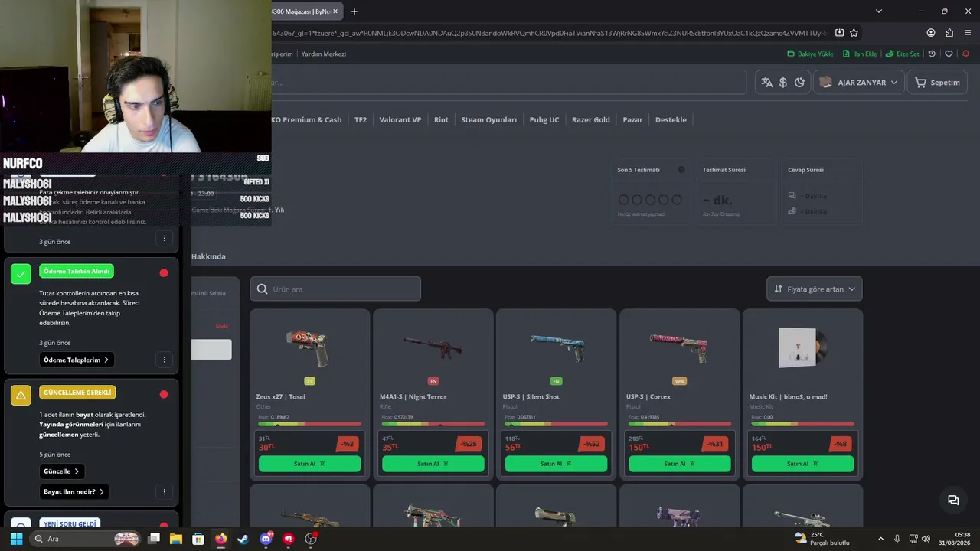Open options menu for Güncelleme Gerekli notification
Image resolution: width=980 pixels, height=551 pixels.
(x=164, y=491)
